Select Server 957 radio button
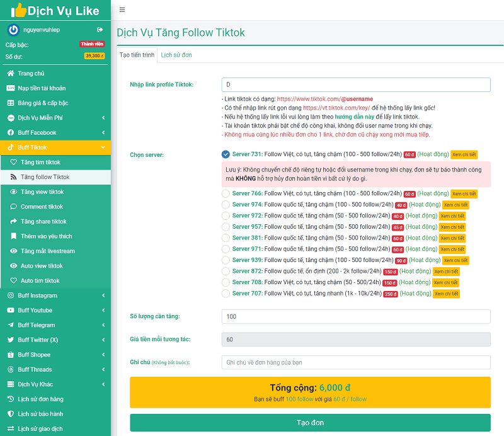 (x=226, y=227)
